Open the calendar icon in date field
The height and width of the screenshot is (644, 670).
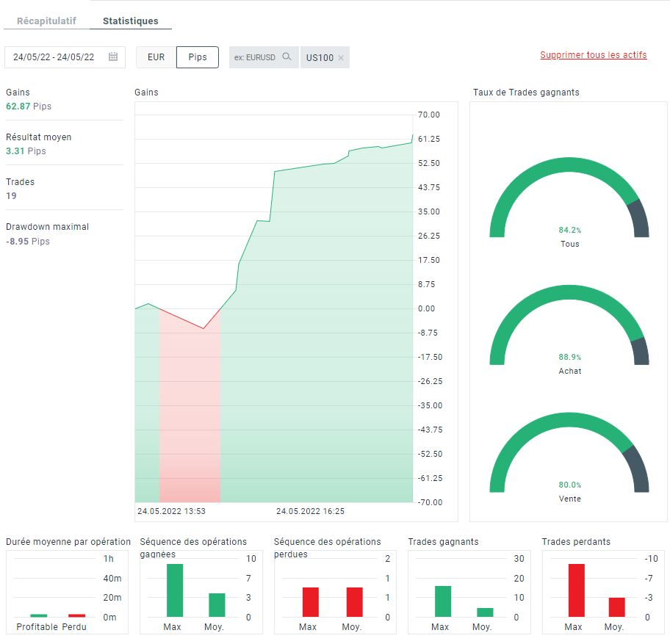pyautogui.click(x=113, y=57)
